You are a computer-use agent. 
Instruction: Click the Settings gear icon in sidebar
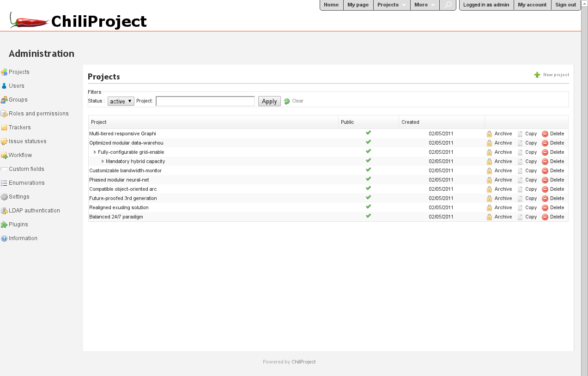tap(4, 197)
